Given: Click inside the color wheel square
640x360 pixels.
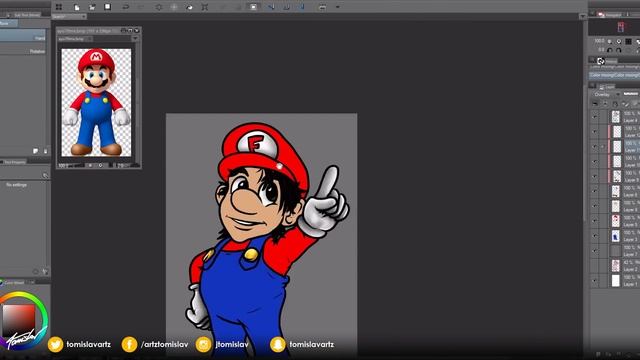Looking at the screenshot, I should pos(18,320).
